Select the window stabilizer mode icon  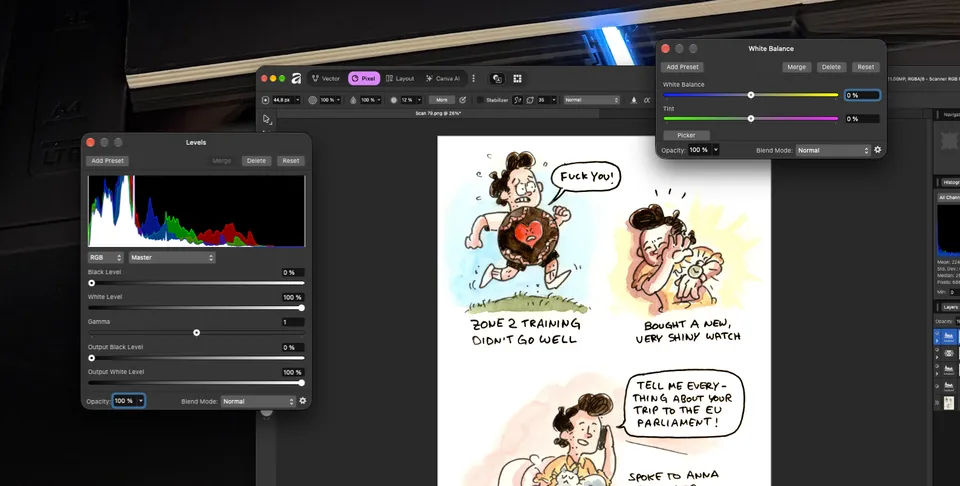(530, 100)
